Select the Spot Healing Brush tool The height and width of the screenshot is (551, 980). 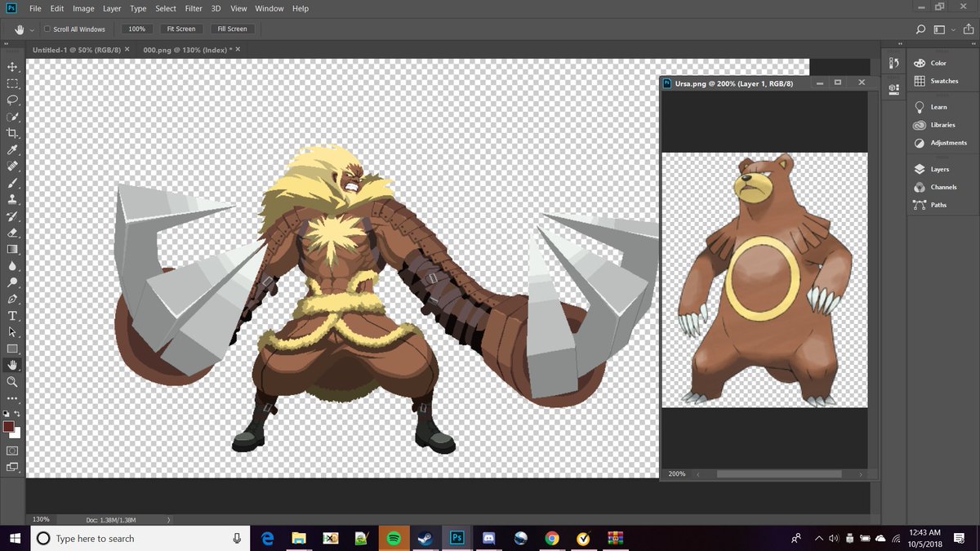tap(12, 167)
